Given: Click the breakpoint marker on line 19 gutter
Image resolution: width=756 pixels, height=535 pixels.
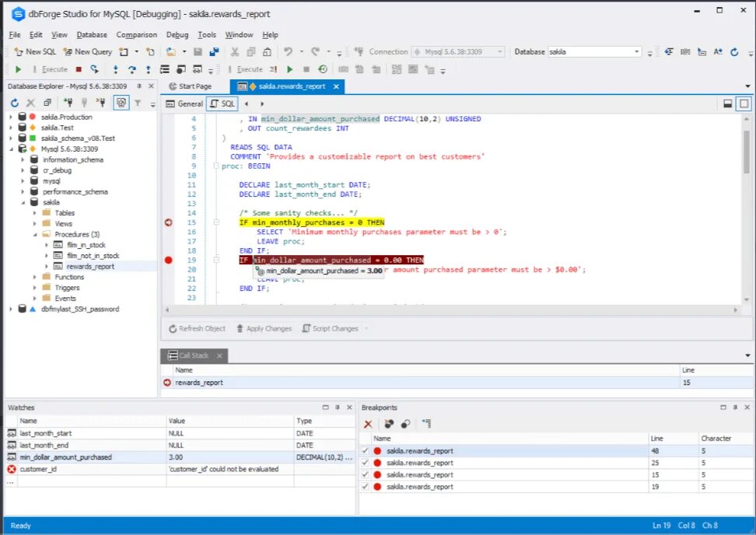Looking at the screenshot, I should tap(168, 261).
